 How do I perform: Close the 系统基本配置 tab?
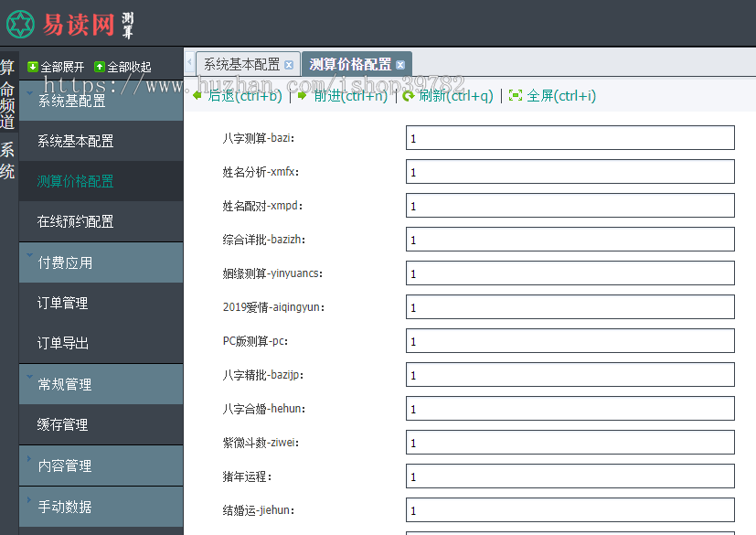coord(289,65)
